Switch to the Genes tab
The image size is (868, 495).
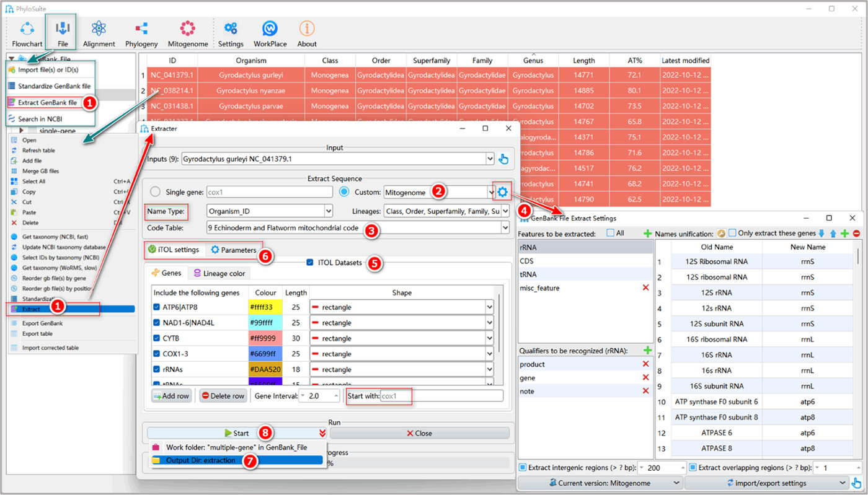click(x=166, y=273)
